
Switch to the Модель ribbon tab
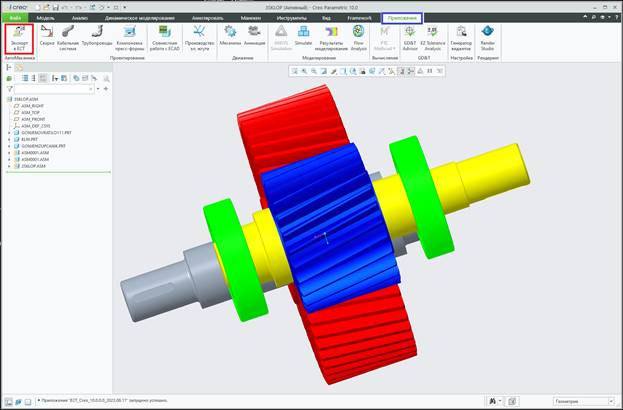[46, 18]
